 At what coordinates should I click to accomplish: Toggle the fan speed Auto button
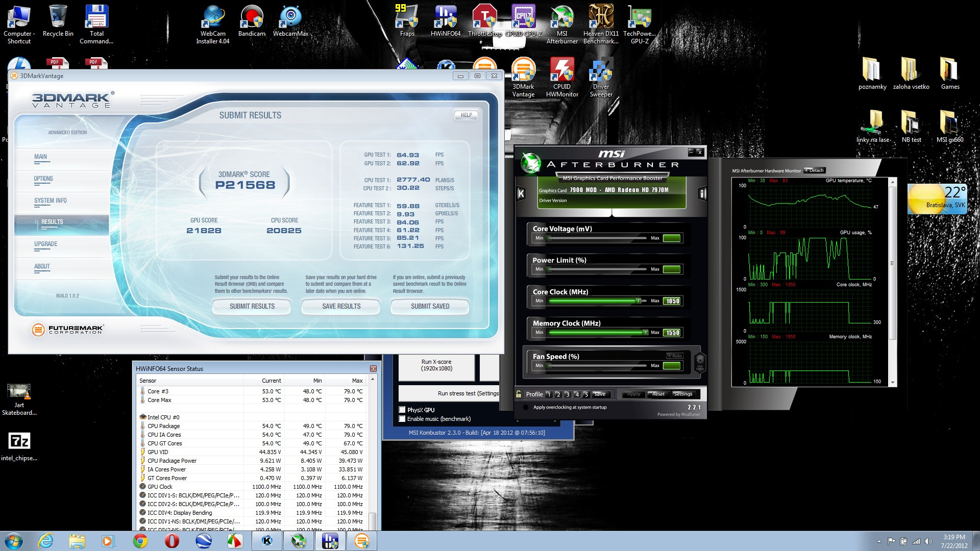point(674,356)
